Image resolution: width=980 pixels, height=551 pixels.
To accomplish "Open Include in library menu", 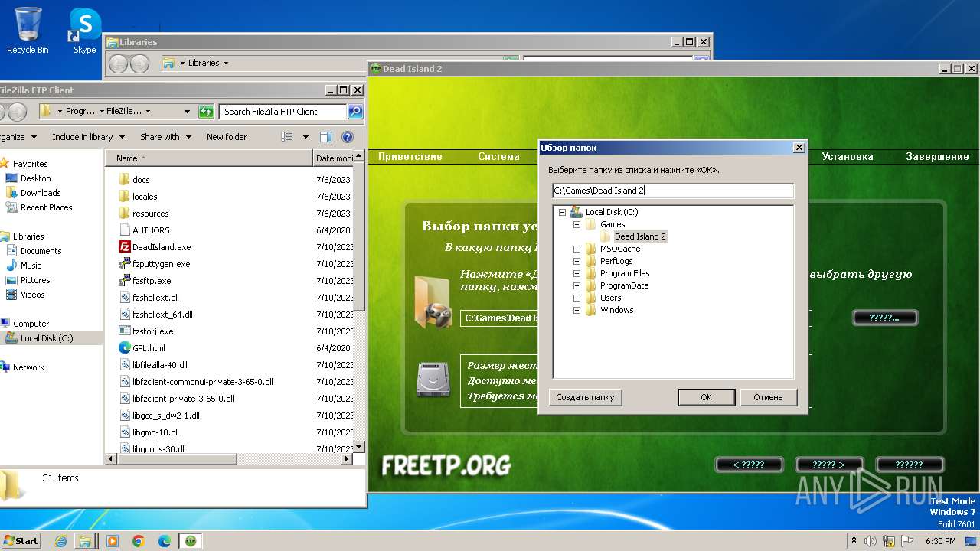I will (87, 137).
